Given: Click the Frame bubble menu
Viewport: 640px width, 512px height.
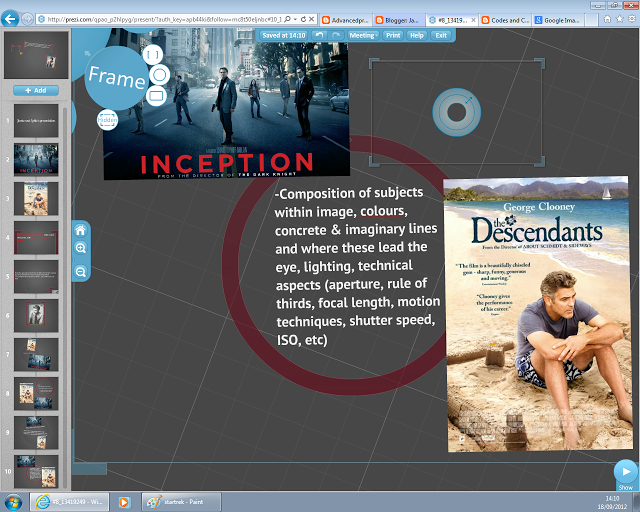Looking at the screenshot, I should [117, 78].
